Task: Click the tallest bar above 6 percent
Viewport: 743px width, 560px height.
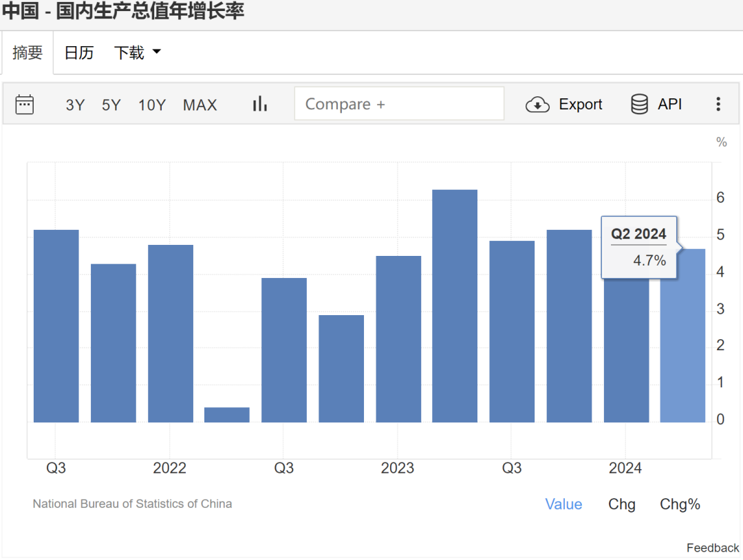Action: pyautogui.click(x=455, y=306)
